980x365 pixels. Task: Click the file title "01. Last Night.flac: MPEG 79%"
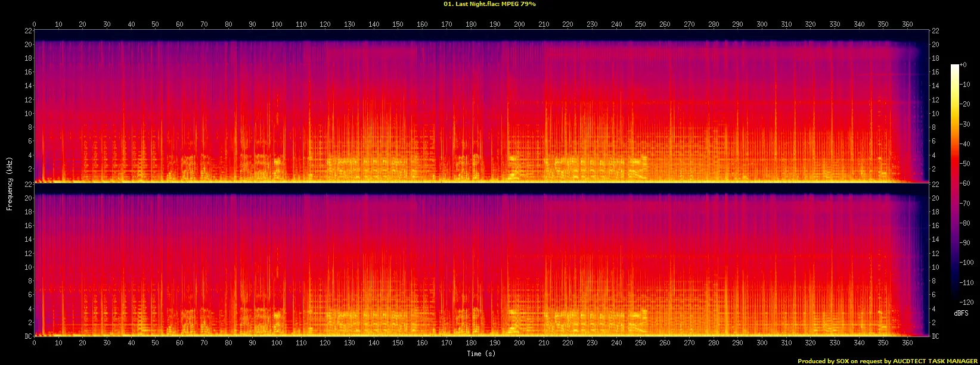489,4
